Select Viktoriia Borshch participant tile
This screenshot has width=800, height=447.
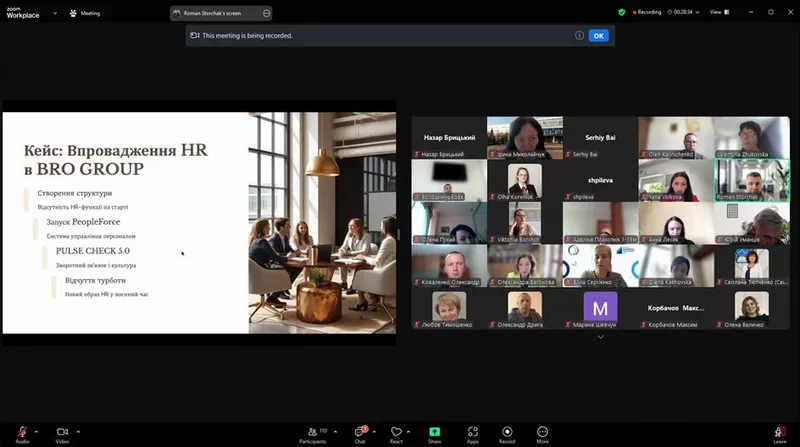coord(525,223)
